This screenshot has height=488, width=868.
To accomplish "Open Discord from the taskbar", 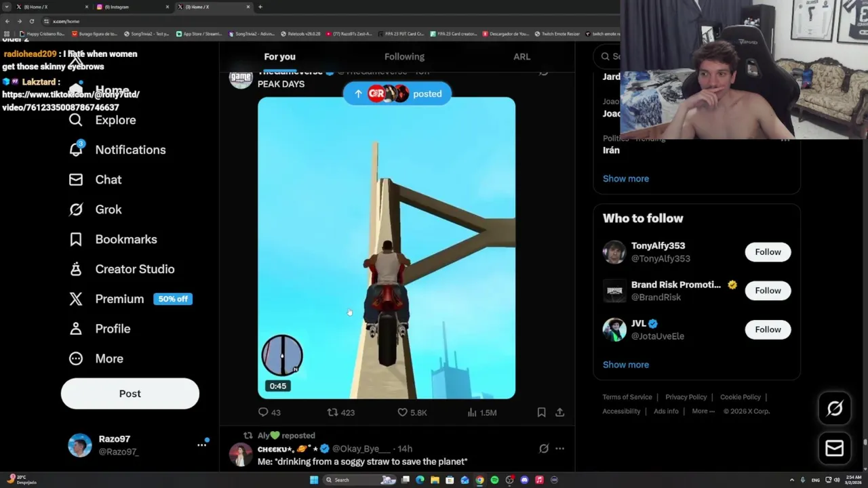I will click(x=524, y=480).
